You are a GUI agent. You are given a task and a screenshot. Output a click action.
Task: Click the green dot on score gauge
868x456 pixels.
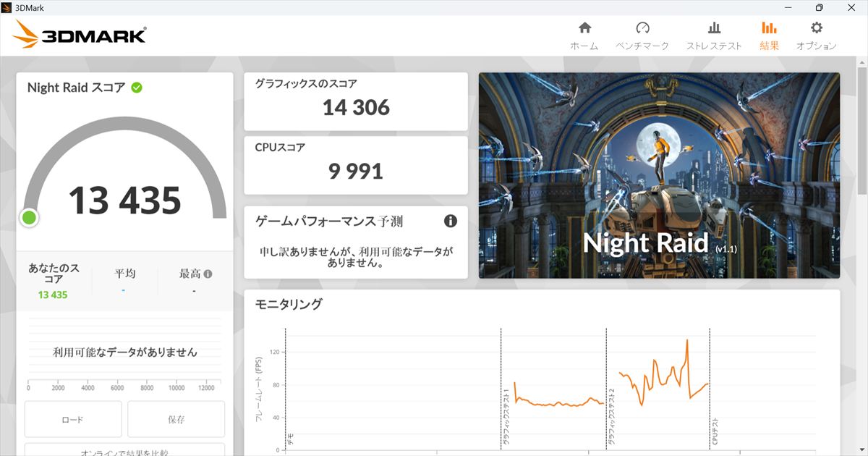(29, 217)
